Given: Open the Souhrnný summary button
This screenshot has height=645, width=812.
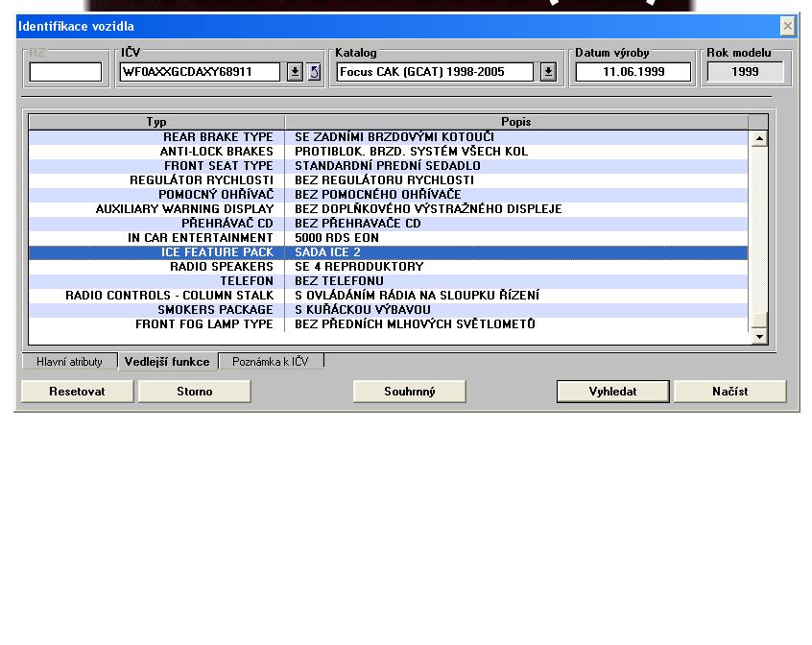Looking at the screenshot, I should [x=410, y=392].
